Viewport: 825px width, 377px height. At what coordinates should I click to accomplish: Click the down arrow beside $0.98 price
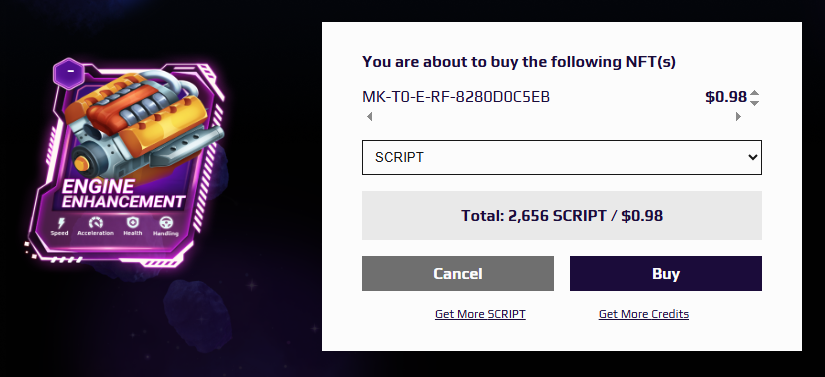pos(754,103)
